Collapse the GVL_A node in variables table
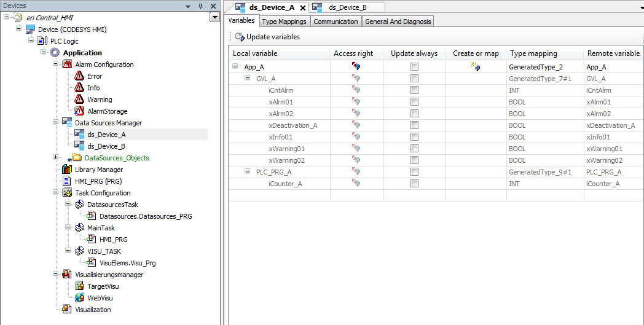 click(248, 79)
